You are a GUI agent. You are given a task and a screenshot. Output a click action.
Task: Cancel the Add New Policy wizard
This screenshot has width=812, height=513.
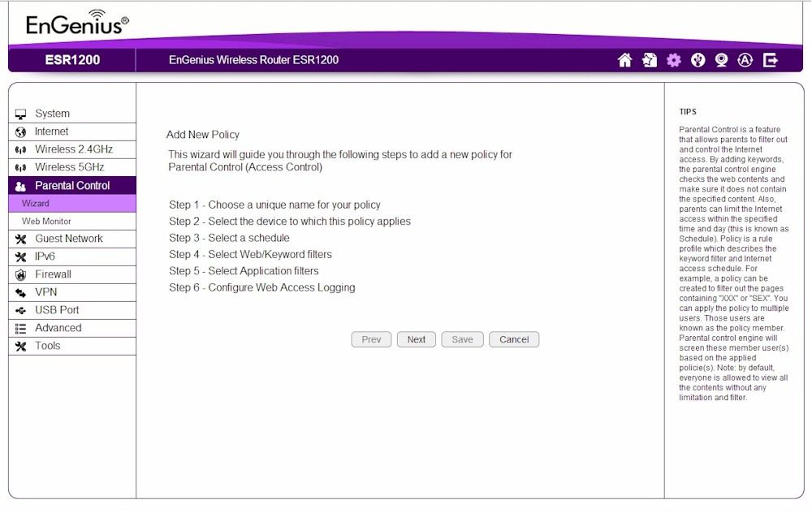(514, 339)
